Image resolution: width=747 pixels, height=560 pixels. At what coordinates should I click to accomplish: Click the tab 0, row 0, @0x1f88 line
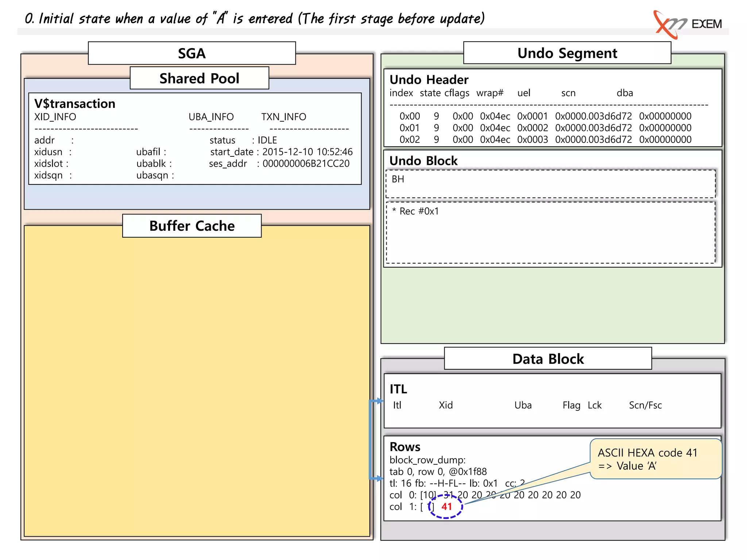[438, 471]
